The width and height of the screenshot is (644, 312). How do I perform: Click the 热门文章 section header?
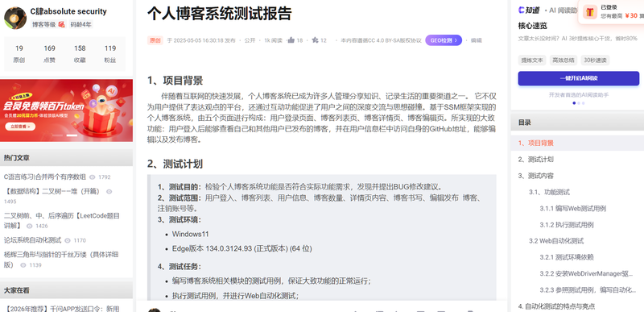[66, 157]
